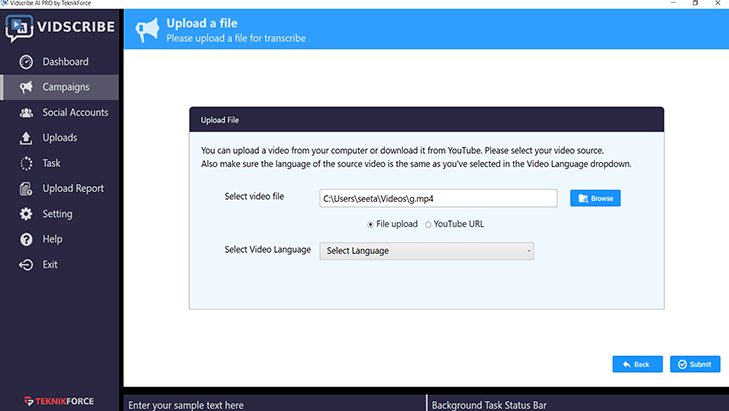Click the header megaphone icon
Image resolution: width=729 pixels, height=411 pixels.
point(147,30)
